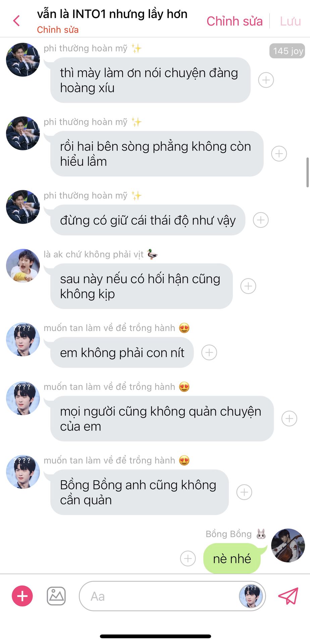Tap plus beside "em không phải con nít" message
Screen dimensions: 310x644
pos(209,353)
